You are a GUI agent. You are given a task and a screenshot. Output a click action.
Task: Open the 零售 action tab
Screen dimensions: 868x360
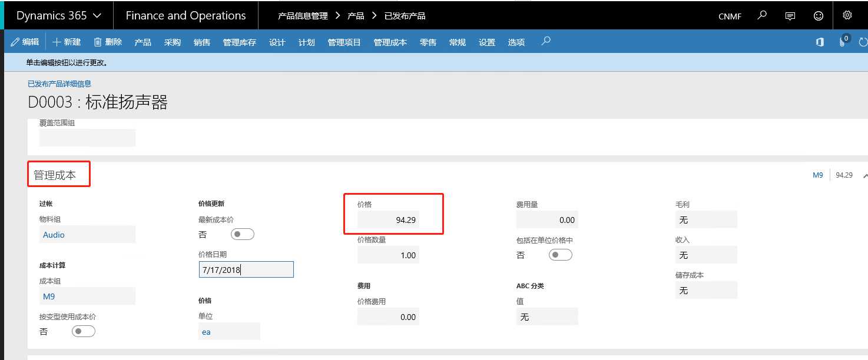point(428,42)
